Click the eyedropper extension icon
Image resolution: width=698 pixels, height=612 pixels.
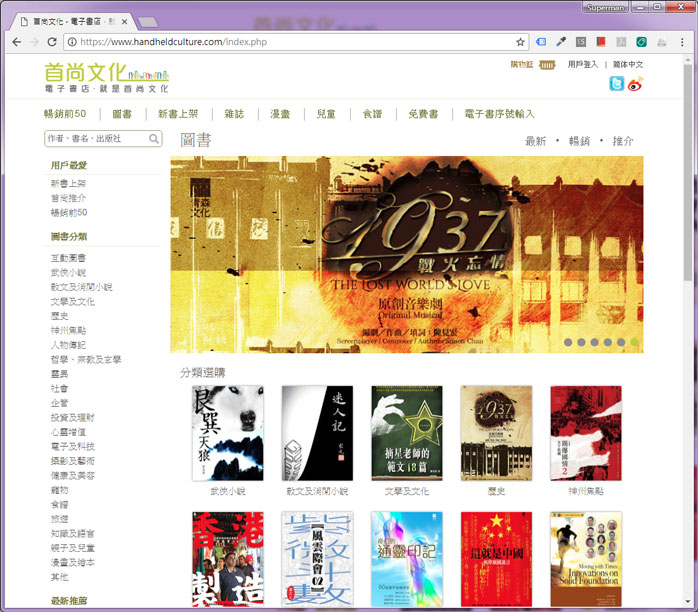[561, 42]
